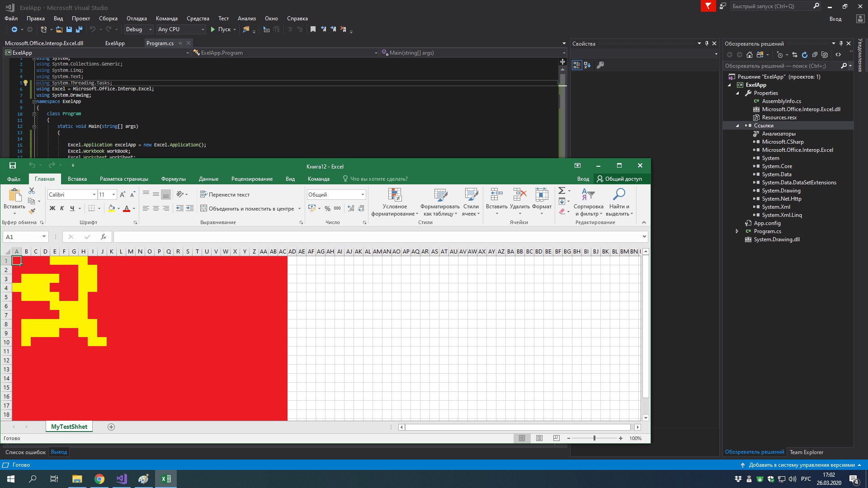Click the Sort and Filter icon
This screenshot has height=488, width=868.
pyautogui.click(x=588, y=195)
